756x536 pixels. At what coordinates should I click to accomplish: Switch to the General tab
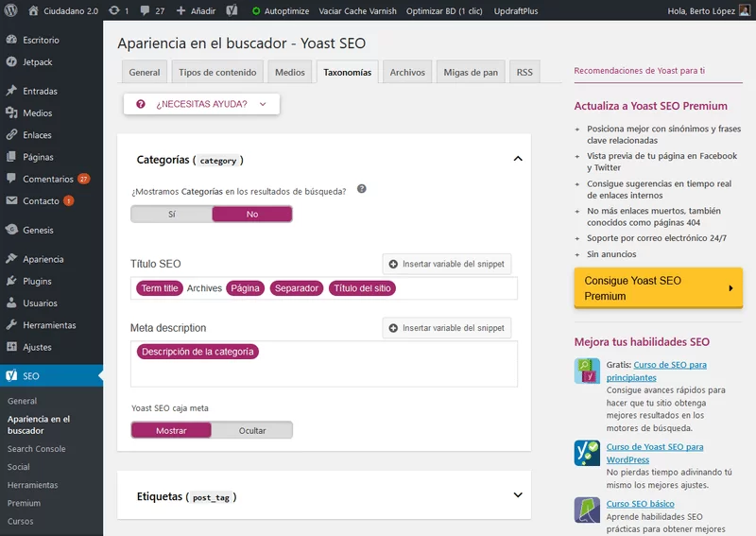point(145,72)
